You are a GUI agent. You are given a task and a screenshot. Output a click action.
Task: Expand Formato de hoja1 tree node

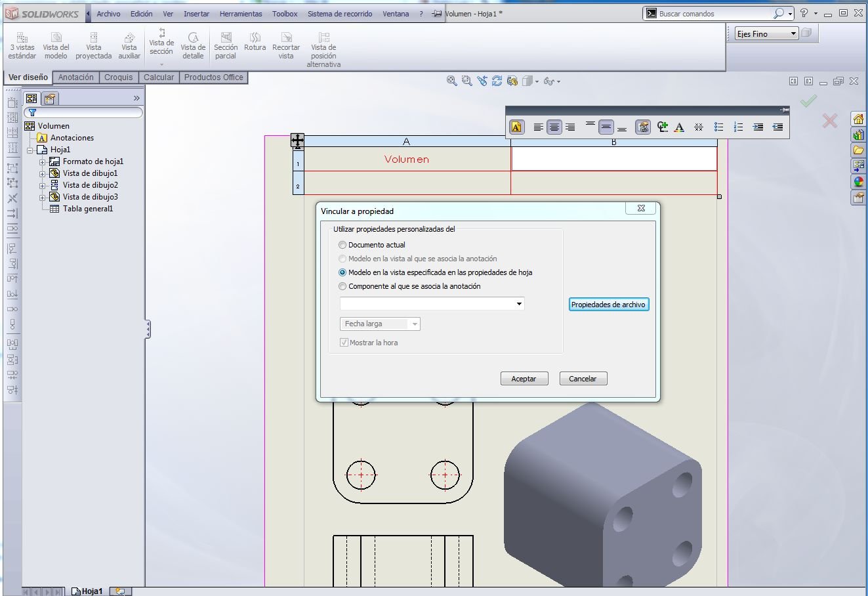(x=43, y=161)
